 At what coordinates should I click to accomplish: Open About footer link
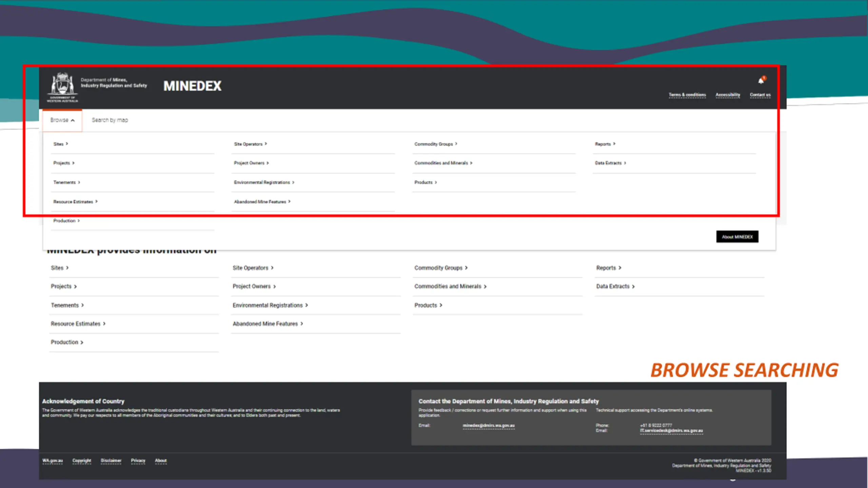pyautogui.click(x=161, y=461)
